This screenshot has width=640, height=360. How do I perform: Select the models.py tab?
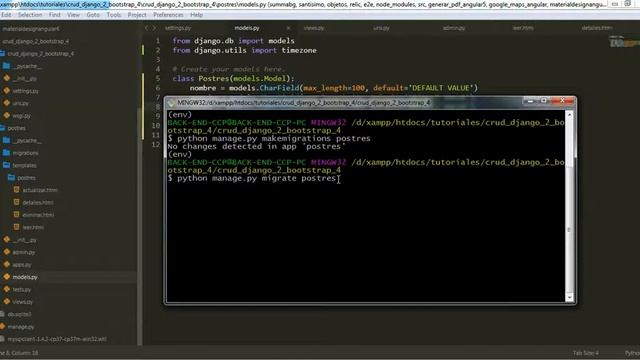(247, 28)
